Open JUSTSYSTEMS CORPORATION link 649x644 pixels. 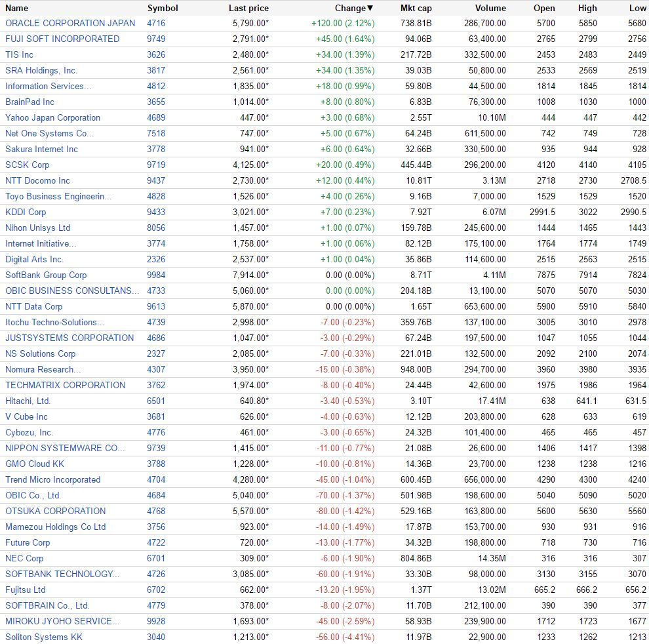[69, 338]
